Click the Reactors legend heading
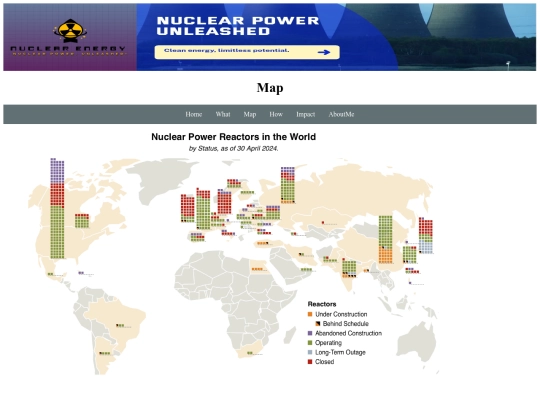Viewport: 540px width, 405px height. tap(322, 304)
